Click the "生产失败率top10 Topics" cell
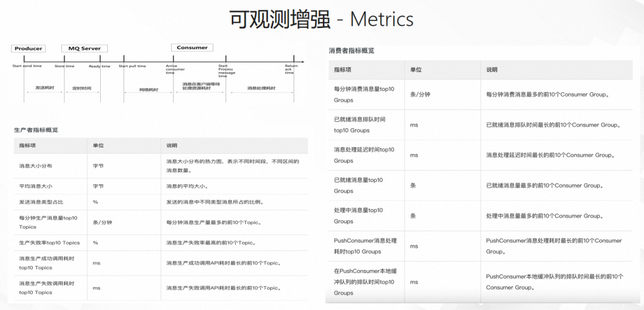Image resolution: width=644 pixels, height=310 pixels. (49, 243)
